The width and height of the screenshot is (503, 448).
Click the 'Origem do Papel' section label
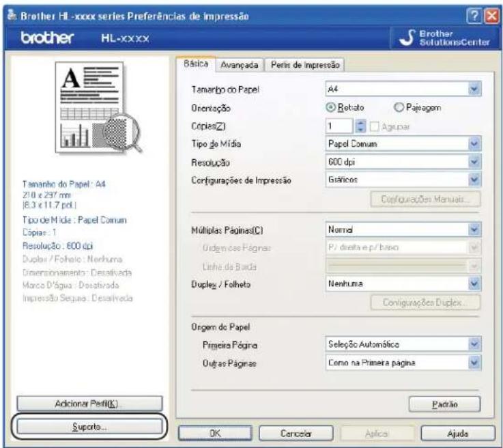pyautogui.click(x=220, y=327)
